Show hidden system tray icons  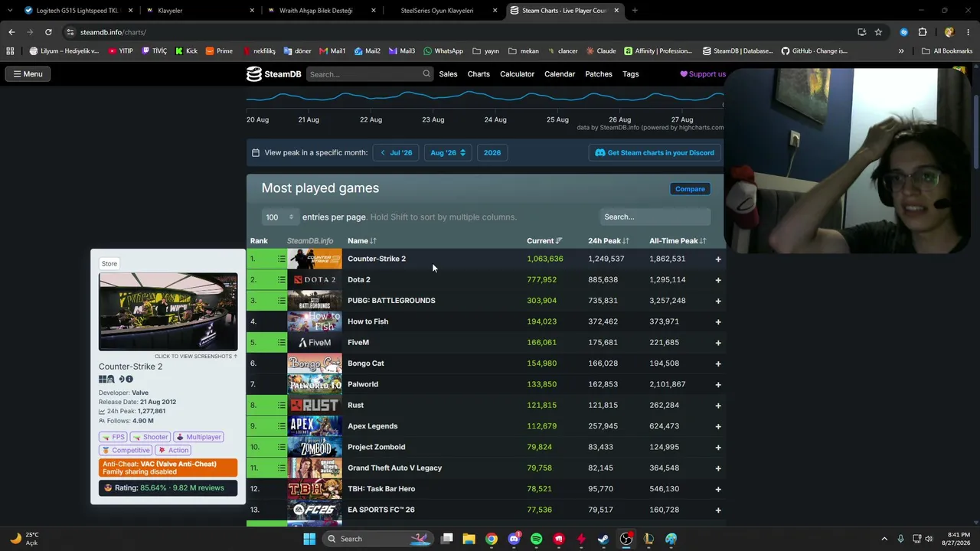click(884, 539)
